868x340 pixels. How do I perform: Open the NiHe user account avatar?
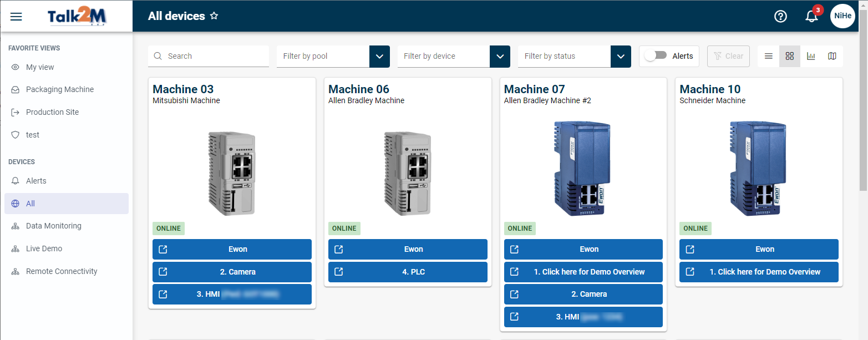coord(842,16)
